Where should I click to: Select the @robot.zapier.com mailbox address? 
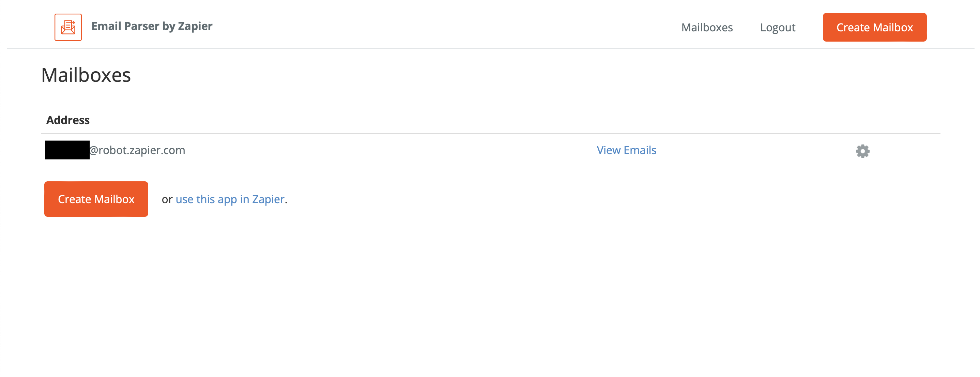pos(115,150)
